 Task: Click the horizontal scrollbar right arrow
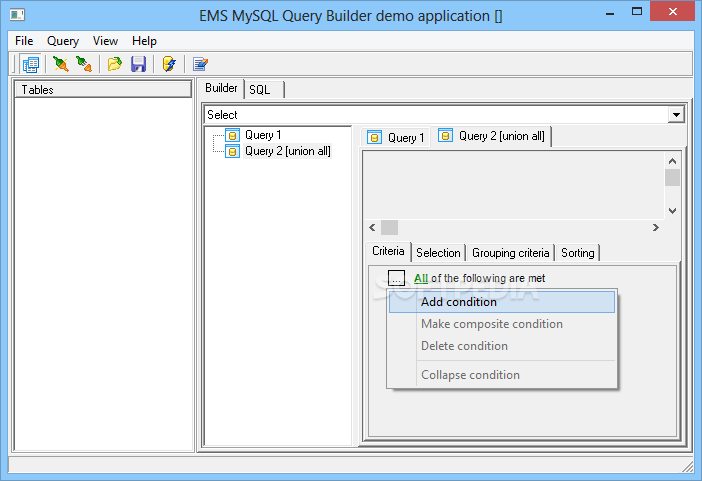(655, 228)
